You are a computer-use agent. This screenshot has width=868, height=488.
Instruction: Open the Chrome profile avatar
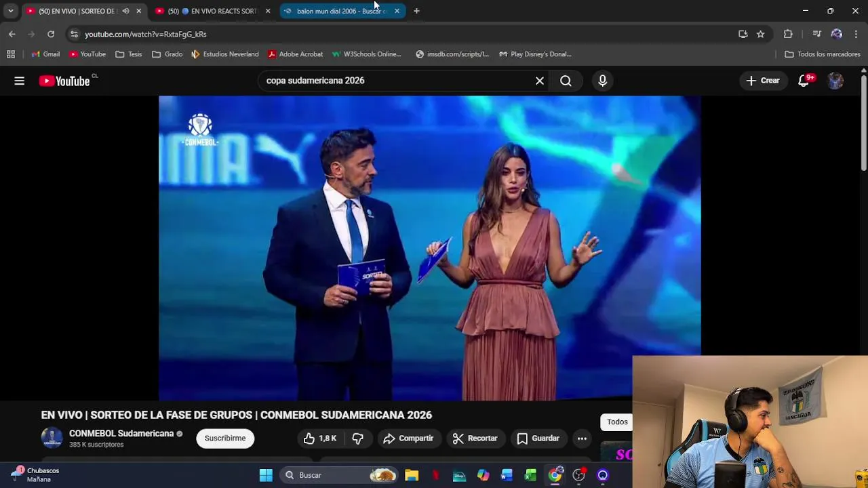click(837, 34)
